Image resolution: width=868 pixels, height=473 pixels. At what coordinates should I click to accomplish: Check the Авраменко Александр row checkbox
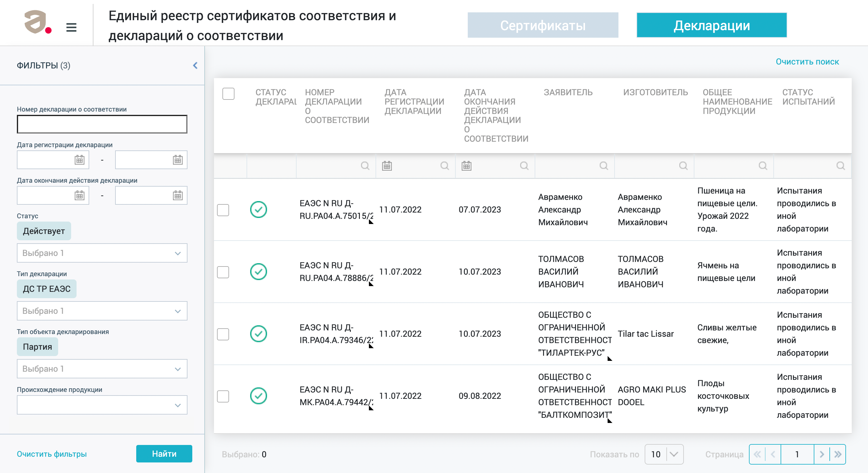pos(223,210)
